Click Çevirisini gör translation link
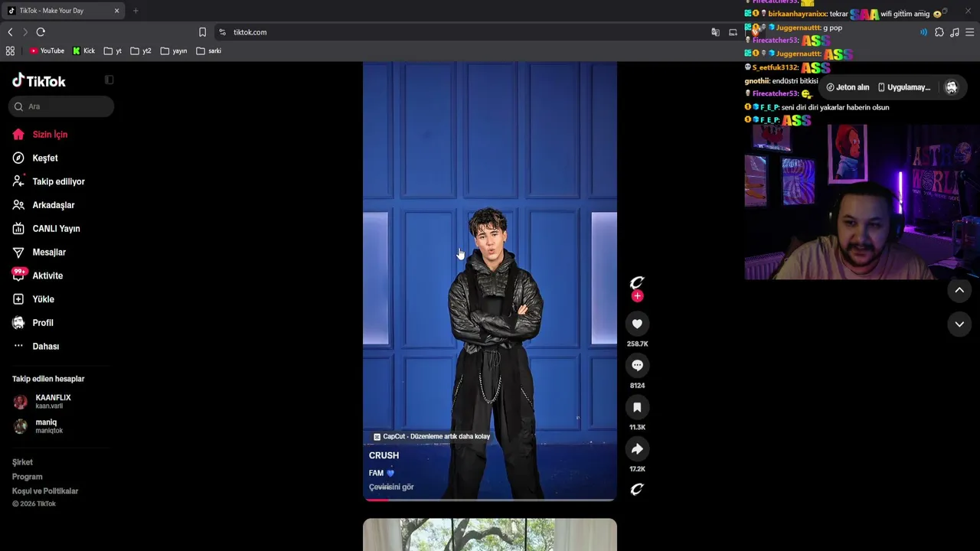Screen dimensions: 980x551 click(x=391, y=487)
